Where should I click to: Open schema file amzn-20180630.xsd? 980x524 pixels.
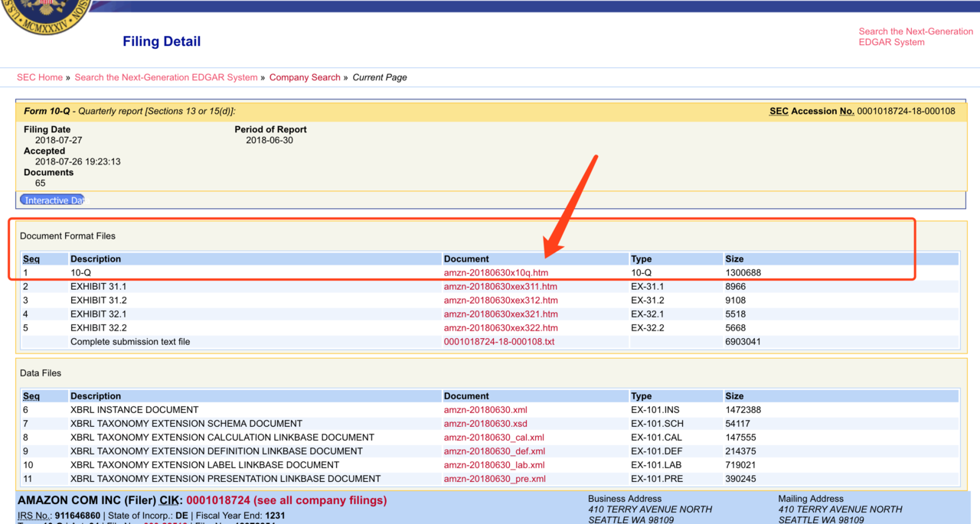485,423
